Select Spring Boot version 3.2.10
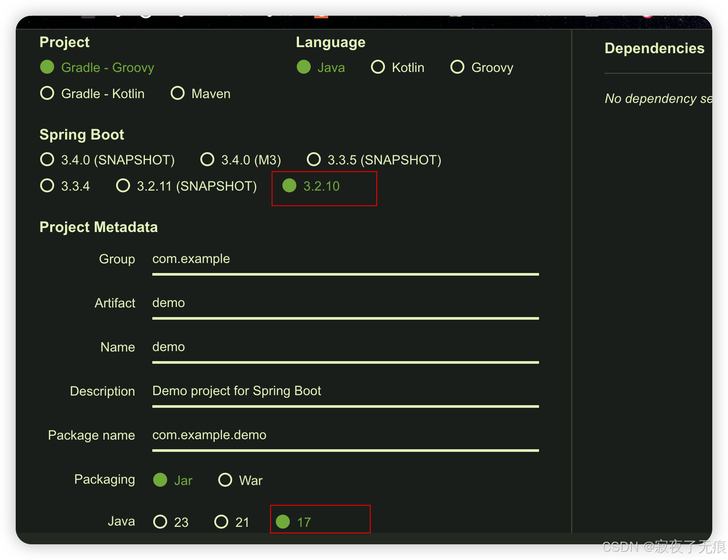 [x=311, y=186]
